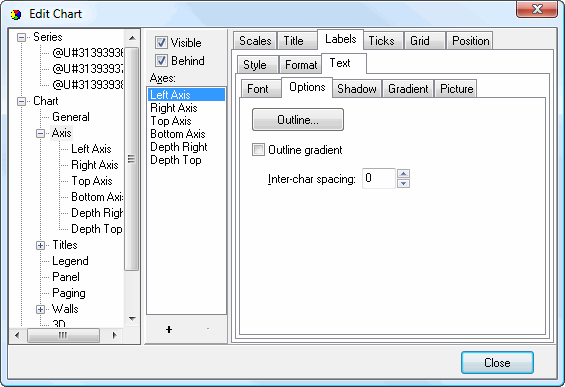The width and height of the screenshot is (565, 387).
Task: Click the plus icon to add an axis
Action: [169, 329]
